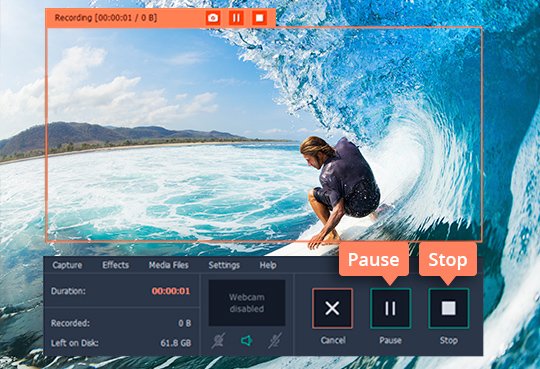Click the Left on Disk 61.8 GB value
Viewport: 540px width, 369px height.
pyautogui.click(x=176, y=343)
